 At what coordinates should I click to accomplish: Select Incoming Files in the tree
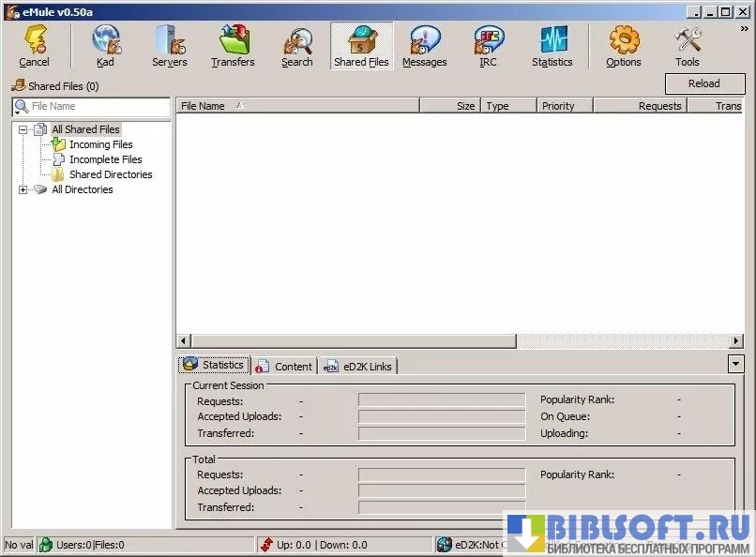100,145
